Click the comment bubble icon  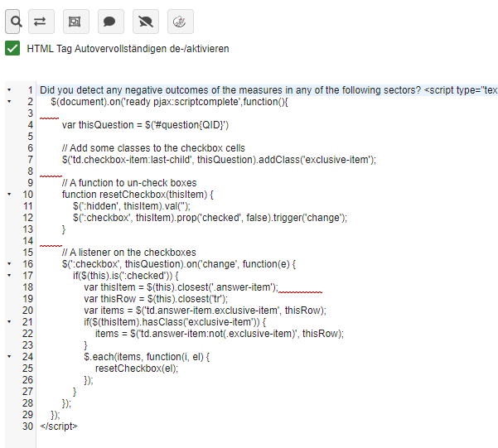(x=110, y=20)
